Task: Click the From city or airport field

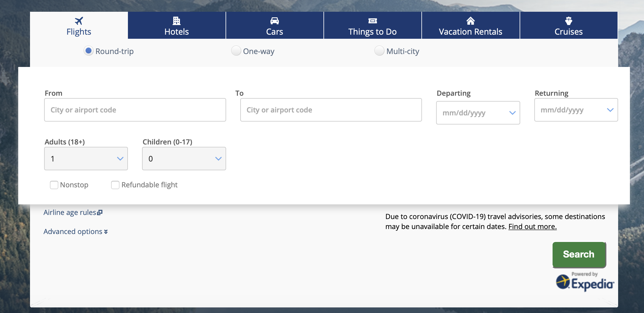Action: tap(135, 110)
